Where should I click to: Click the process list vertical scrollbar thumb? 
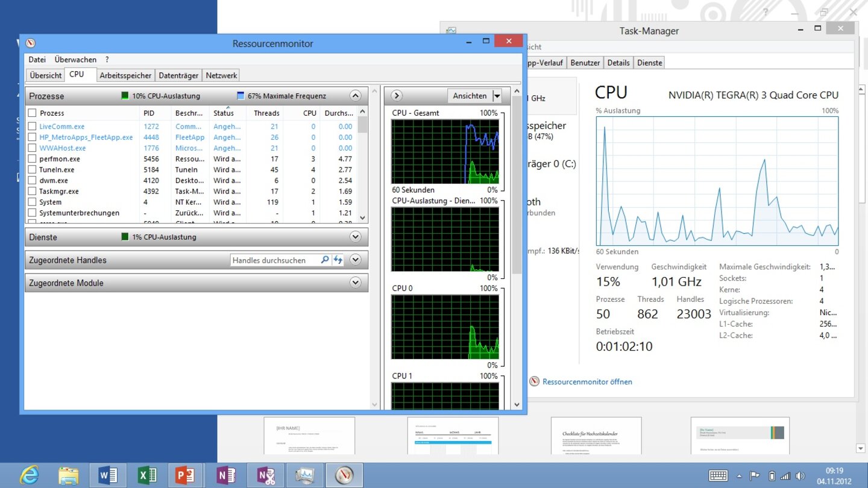(x=362, y=124)
